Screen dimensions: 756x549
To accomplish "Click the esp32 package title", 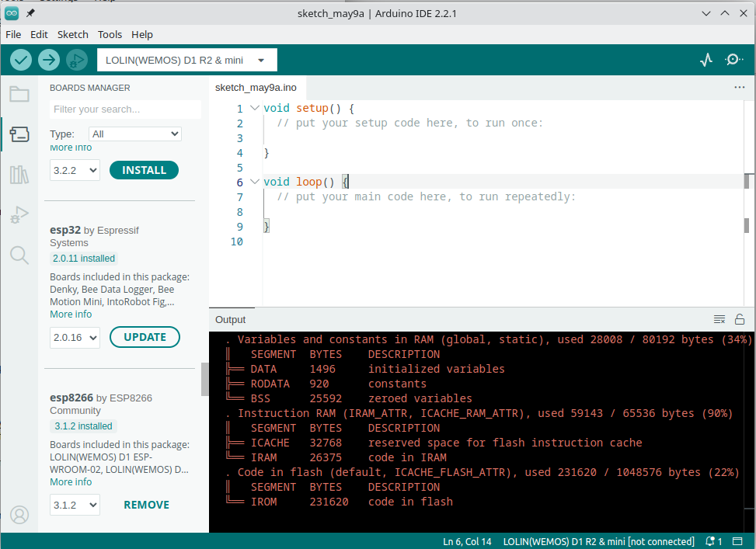I will click(65, 230).
